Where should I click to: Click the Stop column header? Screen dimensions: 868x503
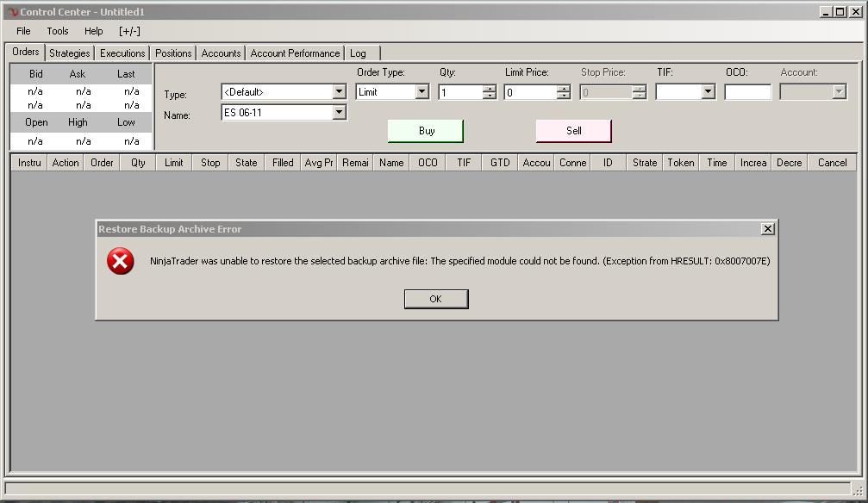(210, 163)
